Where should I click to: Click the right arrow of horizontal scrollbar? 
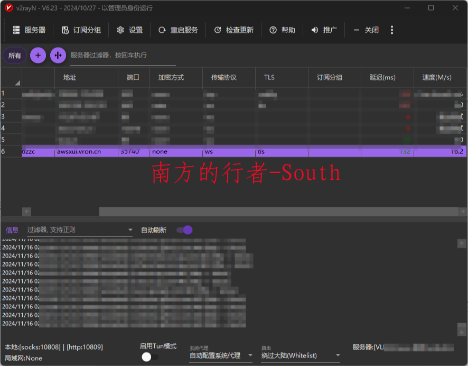[462, 211]
